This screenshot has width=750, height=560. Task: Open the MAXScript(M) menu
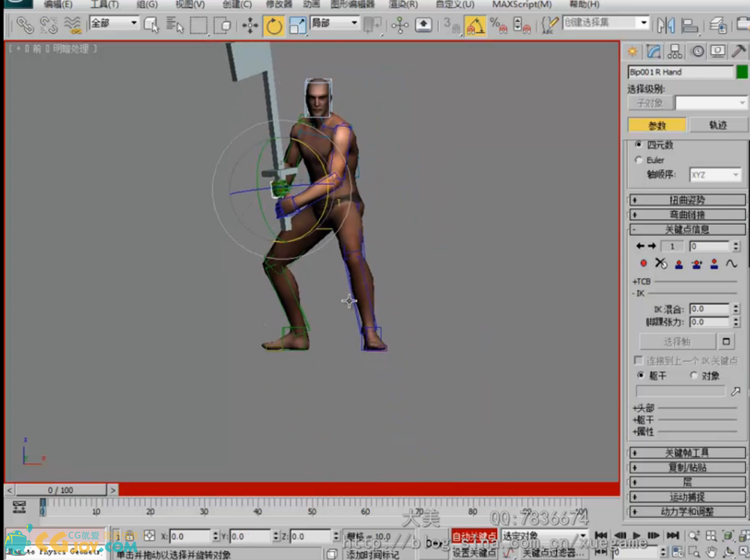click(x=522, y=4)
